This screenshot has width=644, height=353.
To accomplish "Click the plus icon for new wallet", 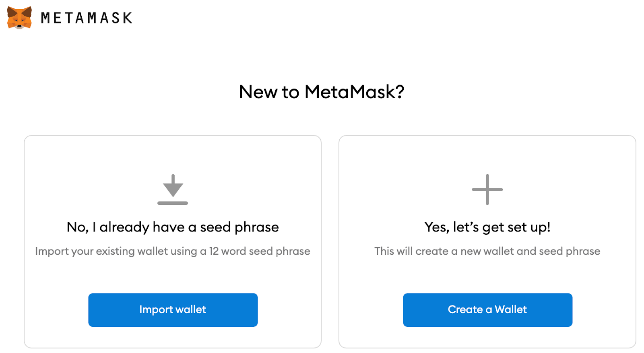I will coord(487,189).
